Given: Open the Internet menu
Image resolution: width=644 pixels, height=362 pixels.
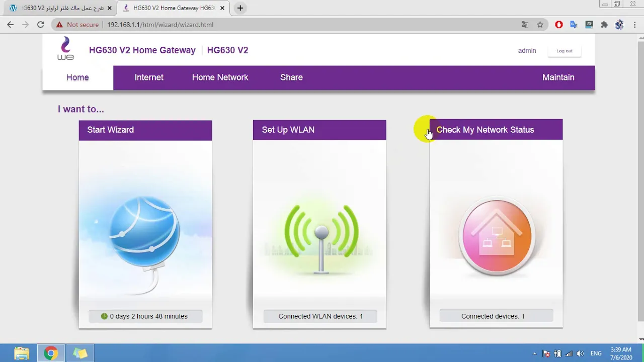Looking at the screenshot, I should tap(149, 77).
